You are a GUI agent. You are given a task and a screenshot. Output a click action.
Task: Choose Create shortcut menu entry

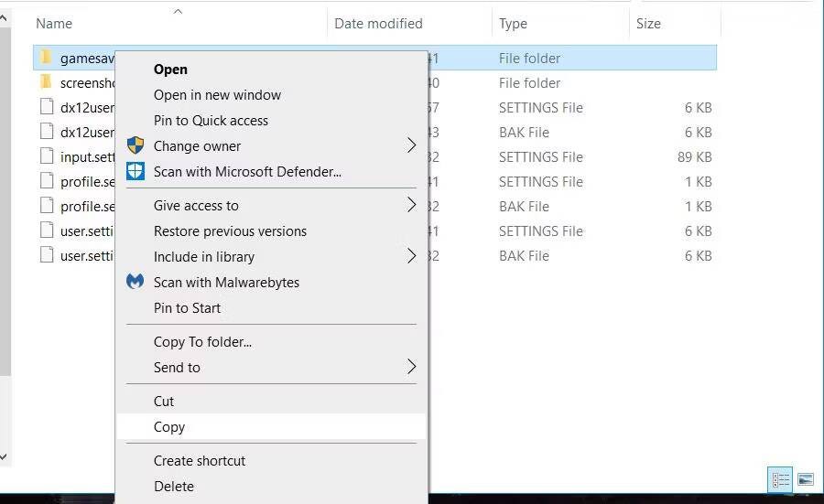(200, 460)
